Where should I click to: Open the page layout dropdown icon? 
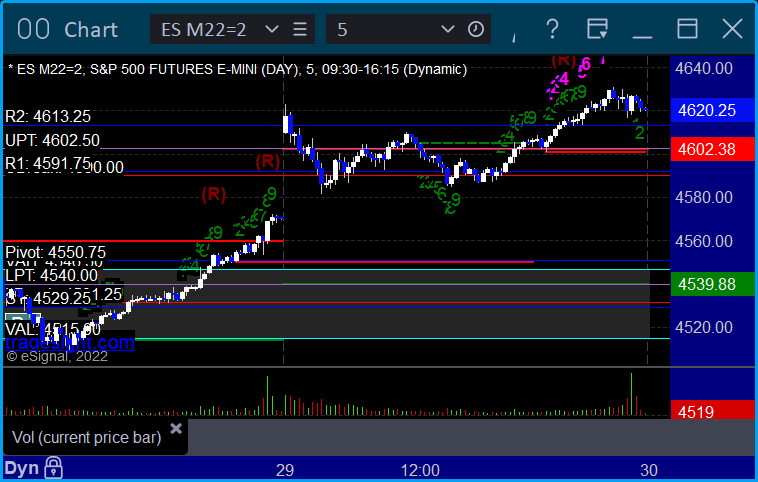(598, 29)
